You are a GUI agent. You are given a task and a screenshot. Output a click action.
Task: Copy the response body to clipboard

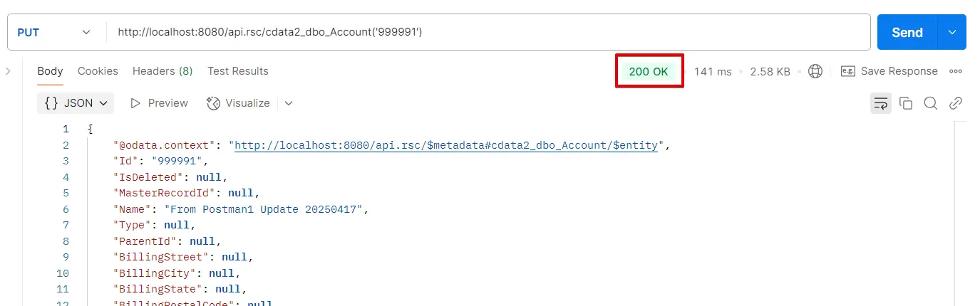906,103
